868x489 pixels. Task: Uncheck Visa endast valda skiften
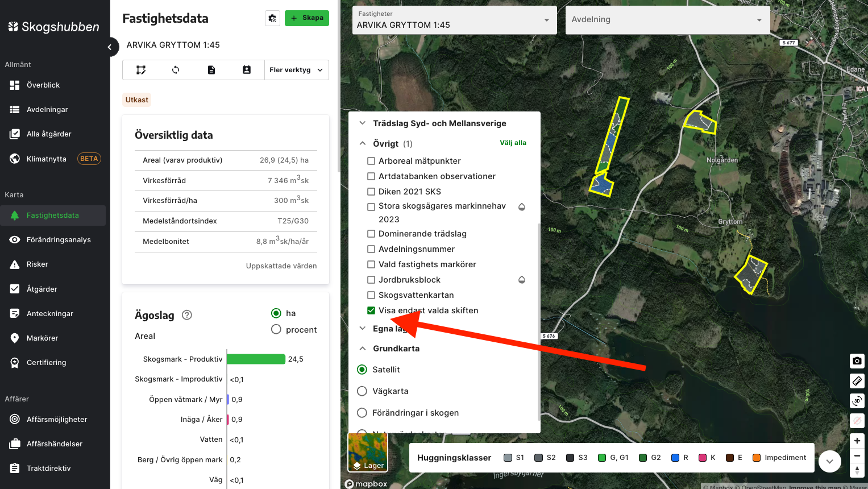click(x=371, y=310)
